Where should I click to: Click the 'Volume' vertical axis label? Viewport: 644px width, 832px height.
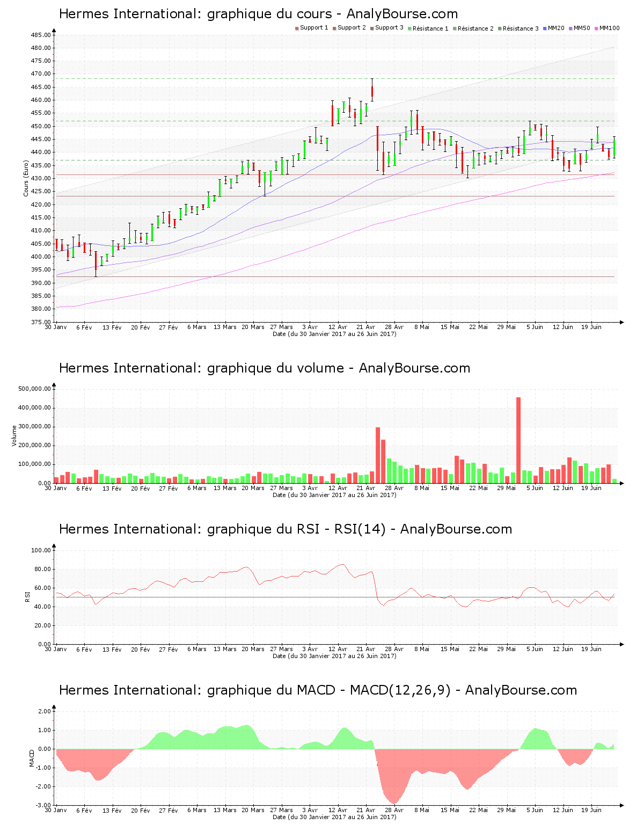(x=14, y=435)
